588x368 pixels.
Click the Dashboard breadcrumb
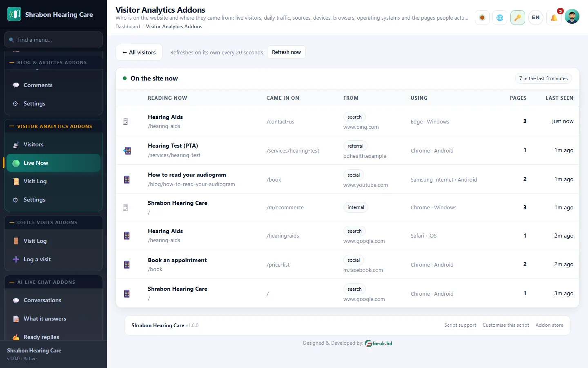tap(128, 27)
